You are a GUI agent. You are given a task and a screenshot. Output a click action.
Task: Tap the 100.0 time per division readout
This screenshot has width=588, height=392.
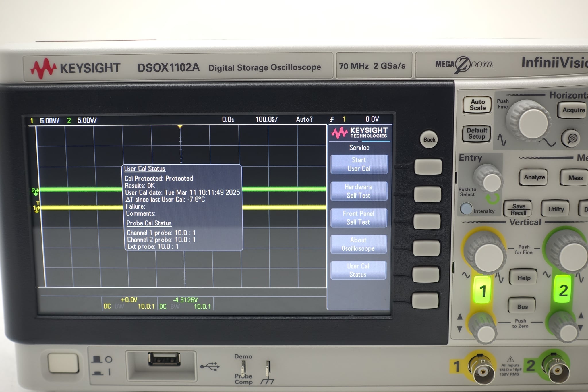point(266,119)
